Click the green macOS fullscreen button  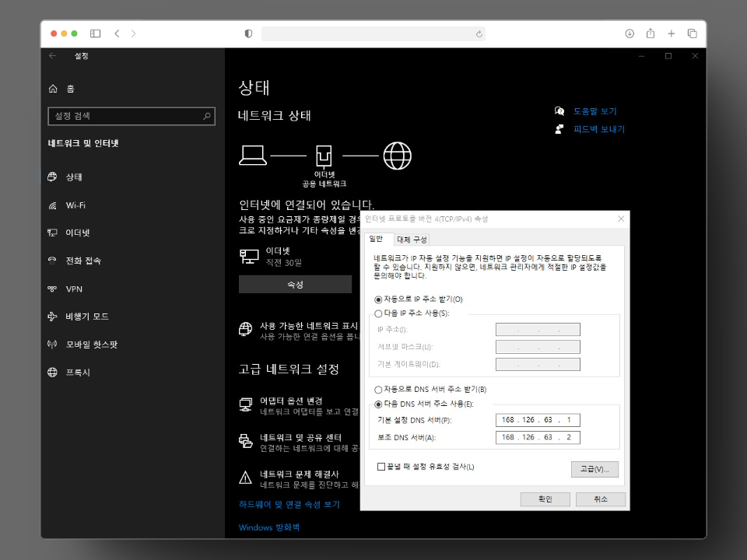pos(75,33)
